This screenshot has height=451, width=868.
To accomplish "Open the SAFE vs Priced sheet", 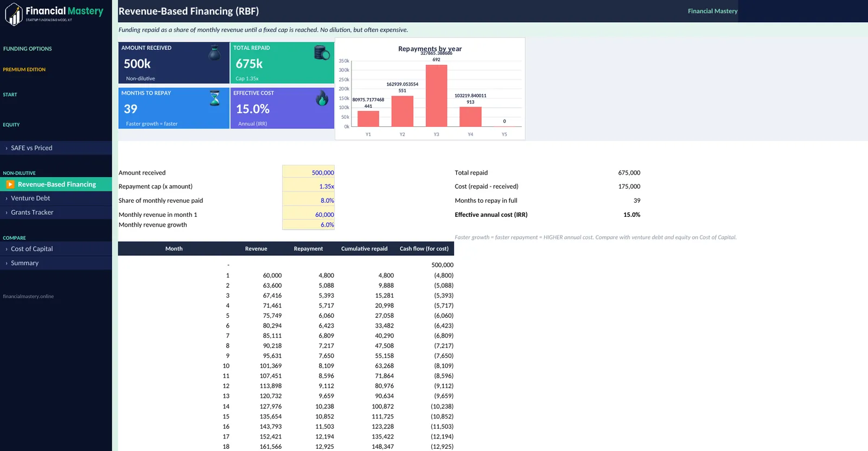I will pos(56,148).
